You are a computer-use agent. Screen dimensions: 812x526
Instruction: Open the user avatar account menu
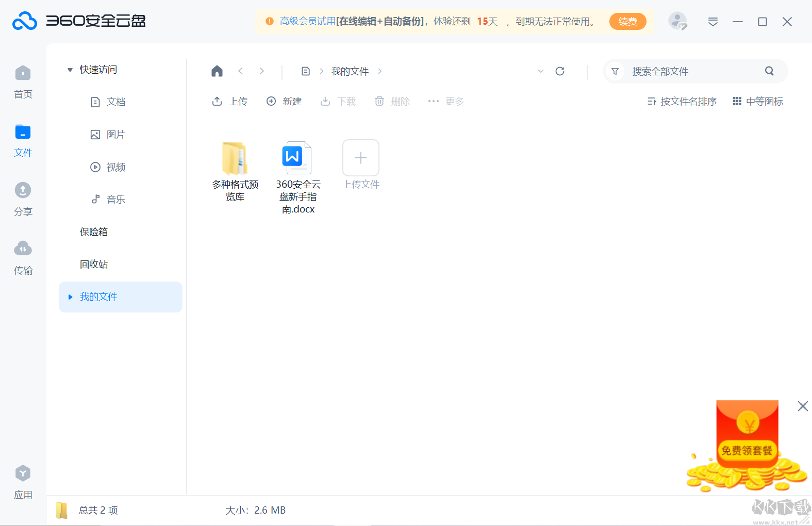tap(677, 22)
